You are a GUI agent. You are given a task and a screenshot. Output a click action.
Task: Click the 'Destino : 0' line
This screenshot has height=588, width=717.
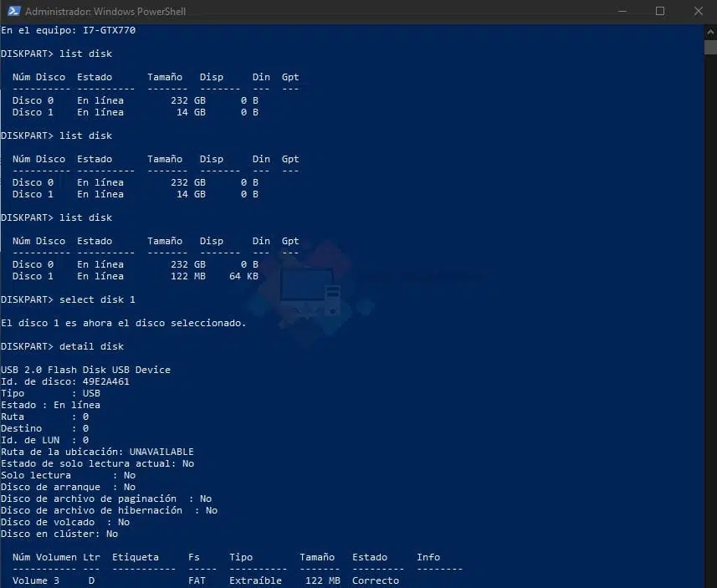click(x=45, y=428)
